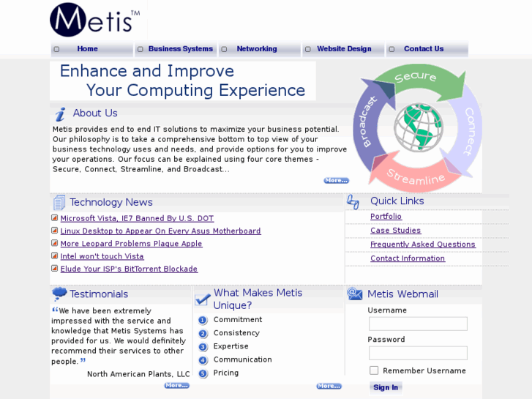
Task: Focus the webmail Password field
Action: pyautogui.click(x=418, y=353)
